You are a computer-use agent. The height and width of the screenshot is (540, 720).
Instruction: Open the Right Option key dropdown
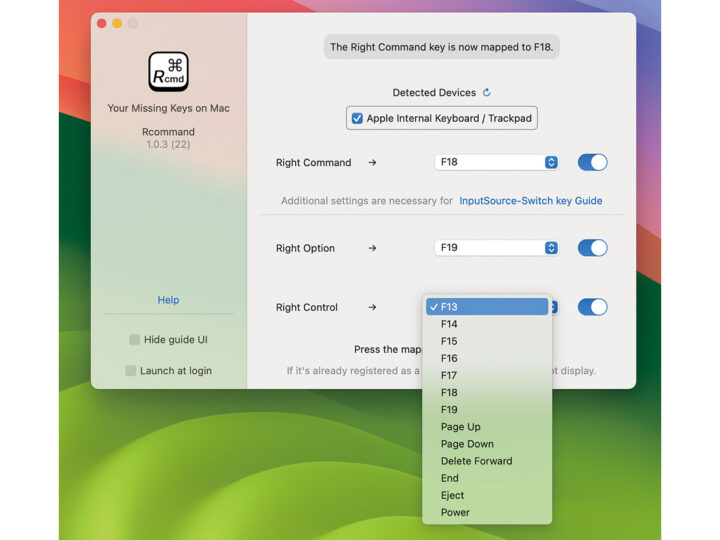(x=496, y=248)
